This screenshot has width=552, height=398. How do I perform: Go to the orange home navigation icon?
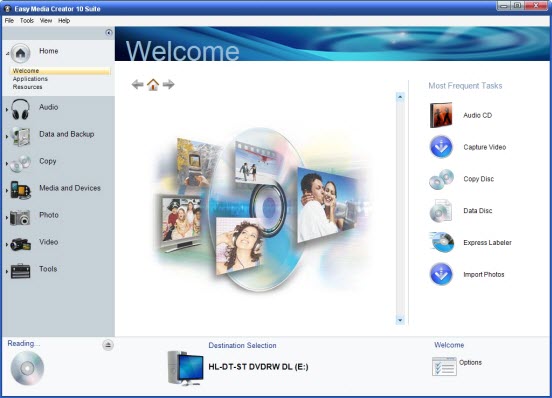pyautogui.click(x=153, y=84)
